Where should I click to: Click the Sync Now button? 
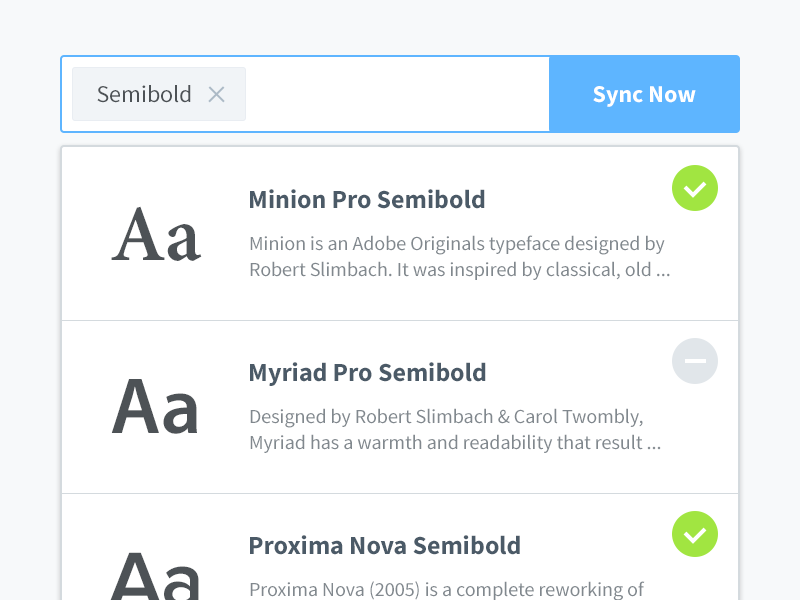(x=644, y=94)
